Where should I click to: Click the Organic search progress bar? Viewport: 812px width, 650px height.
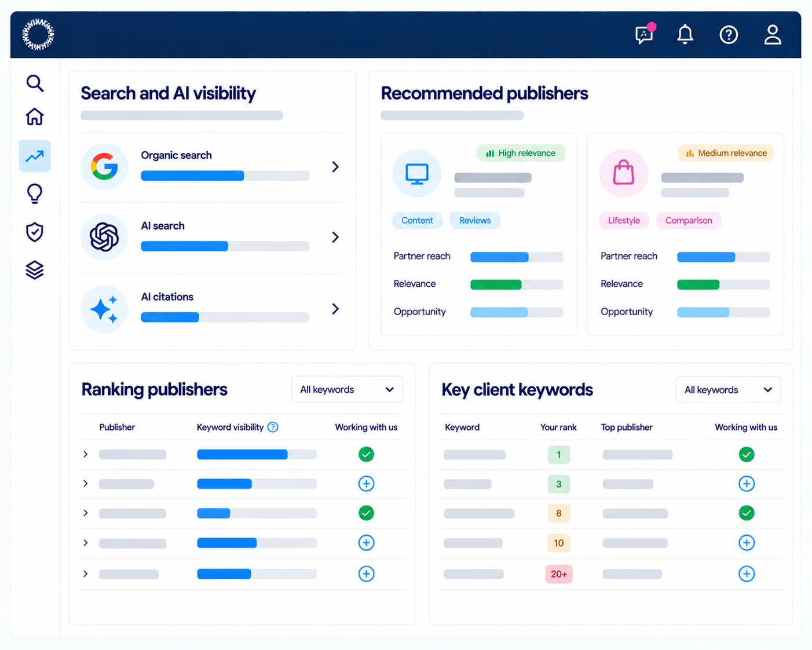[x=225, y=176]
